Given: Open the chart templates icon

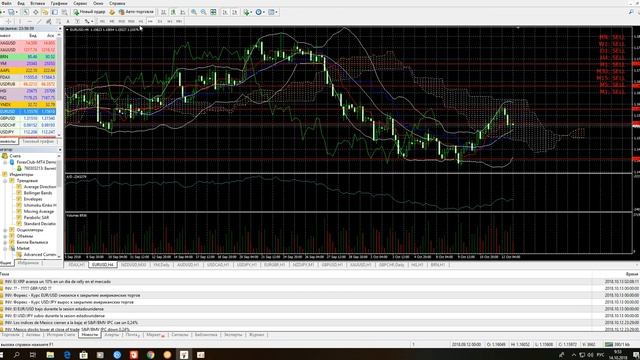Looking at the screenshot, I should click(271, 12).
